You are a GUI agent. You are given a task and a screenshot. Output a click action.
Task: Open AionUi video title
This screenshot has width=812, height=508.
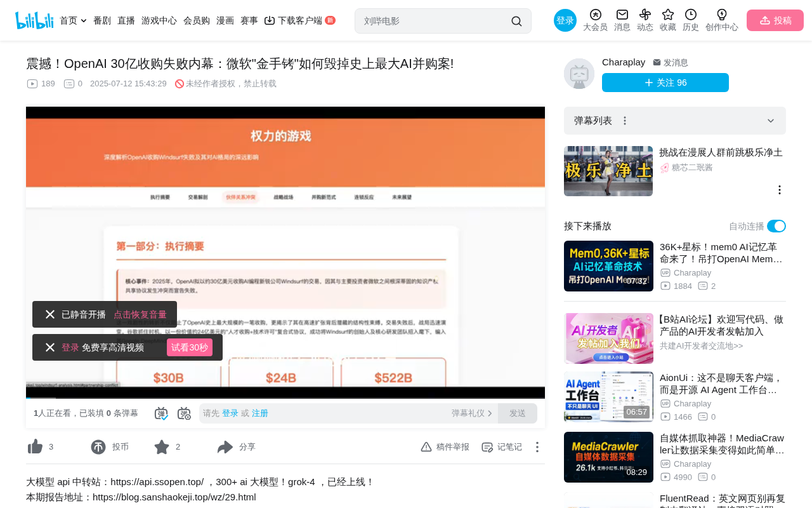722,384
